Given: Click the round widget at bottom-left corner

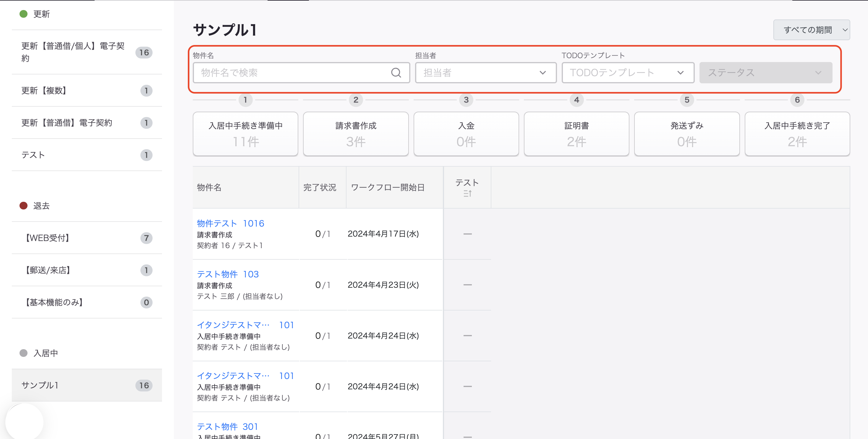Looking at the screenshot, I should click(24, 422).
